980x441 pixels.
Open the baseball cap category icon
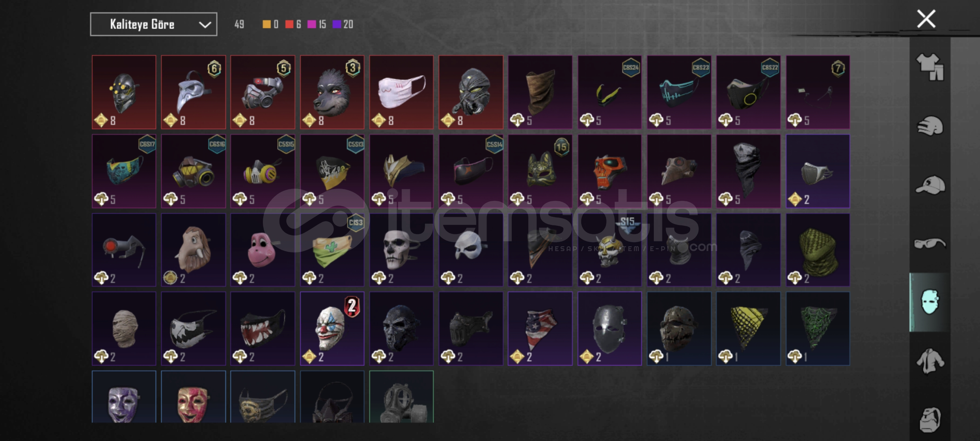coord(930,185)
